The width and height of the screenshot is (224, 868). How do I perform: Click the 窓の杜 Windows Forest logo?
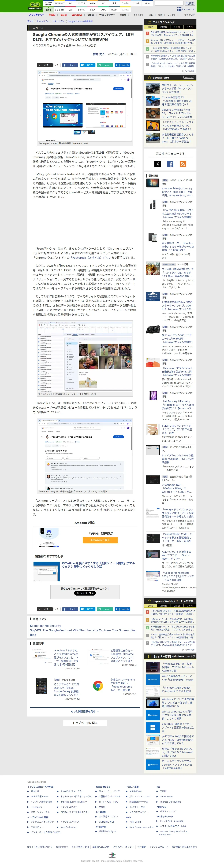(x=35, y=6)
